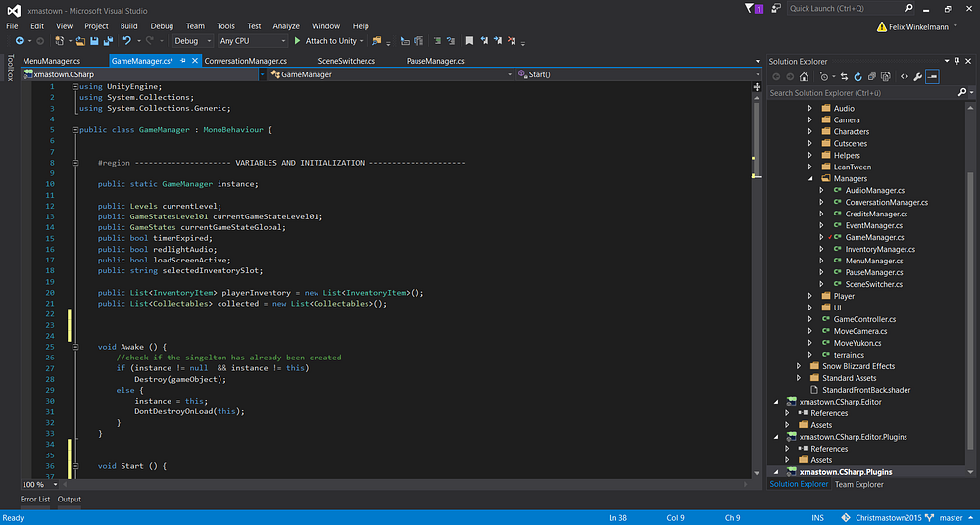Refresh Solution Explorer with the refresh icon
Screen dimensions: 980x525
(858, 76)
